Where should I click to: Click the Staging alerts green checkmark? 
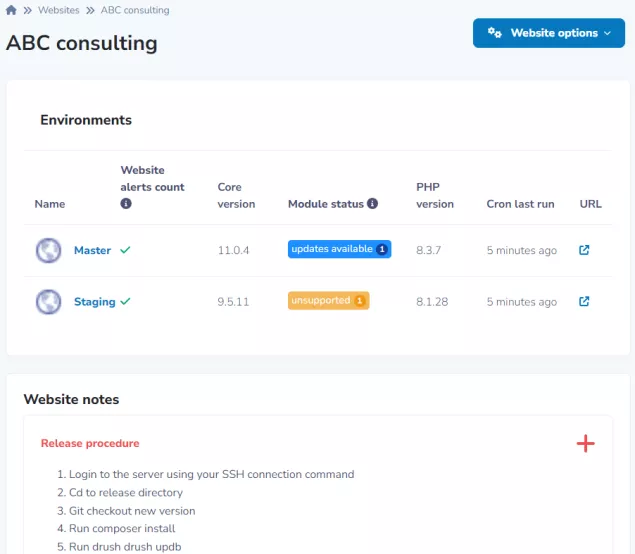click(x=125, y=302)
